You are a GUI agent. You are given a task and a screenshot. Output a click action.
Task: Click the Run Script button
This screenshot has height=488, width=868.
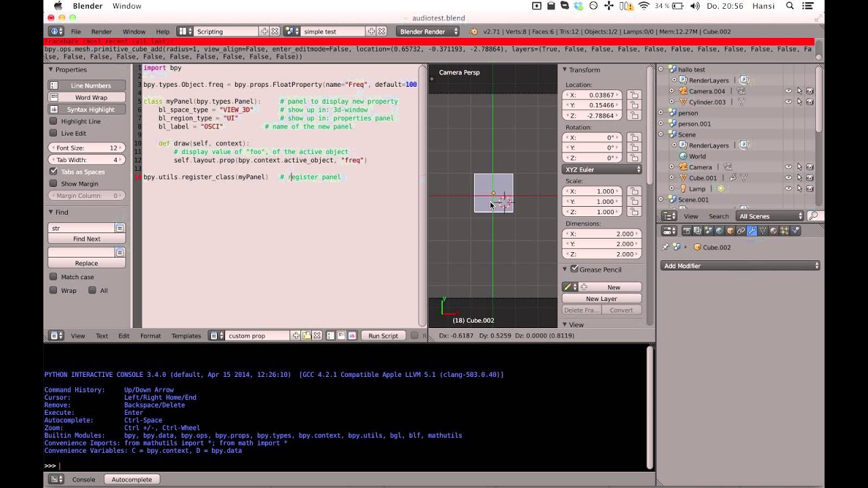pos(383,335)
